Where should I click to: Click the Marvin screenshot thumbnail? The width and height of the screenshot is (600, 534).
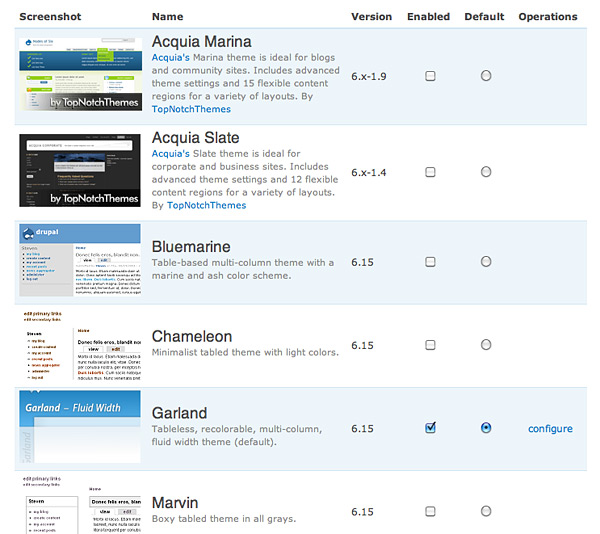click(80, 504)
